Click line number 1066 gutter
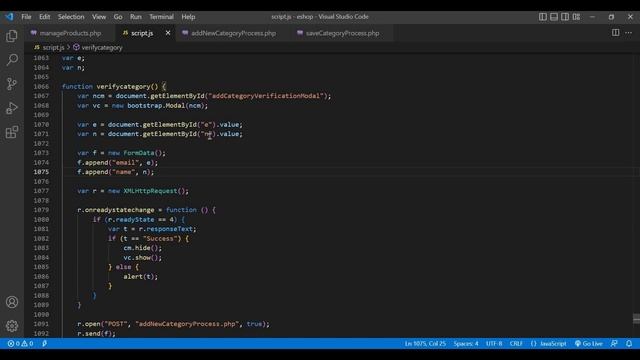This screenshot has width=640, height=360. (41, 87)
